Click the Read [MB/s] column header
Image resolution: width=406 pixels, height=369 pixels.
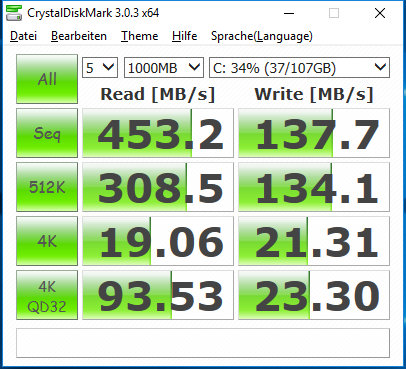pos(158,94)
